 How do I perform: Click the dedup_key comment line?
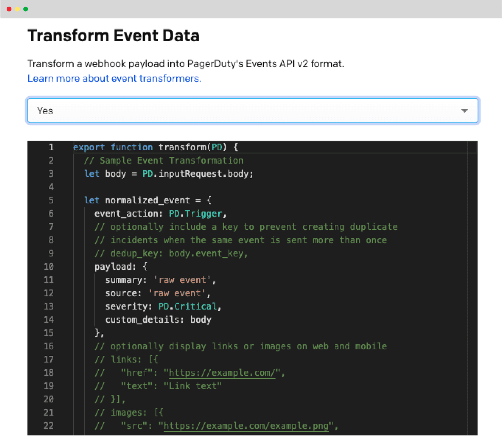[x=171, y=253]
